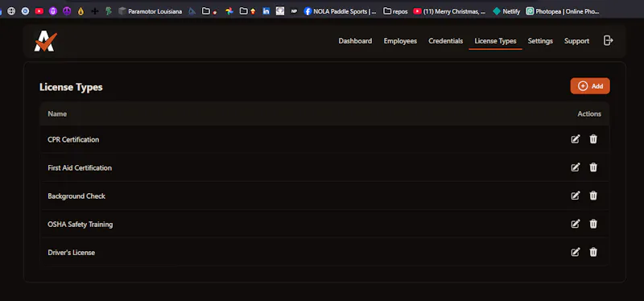
Task: Delete the CPR Certification license type
Action: [593, 139]
